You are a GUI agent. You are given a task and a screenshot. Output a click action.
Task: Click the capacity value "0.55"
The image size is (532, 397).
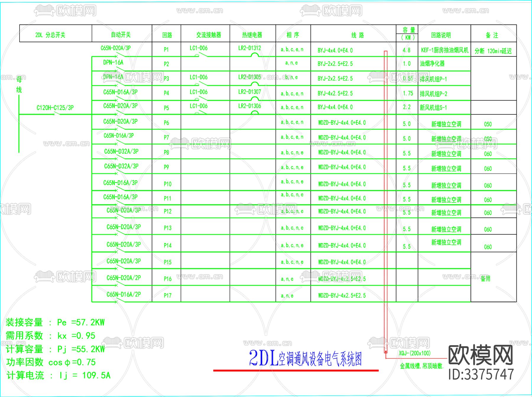coord(408,78)
